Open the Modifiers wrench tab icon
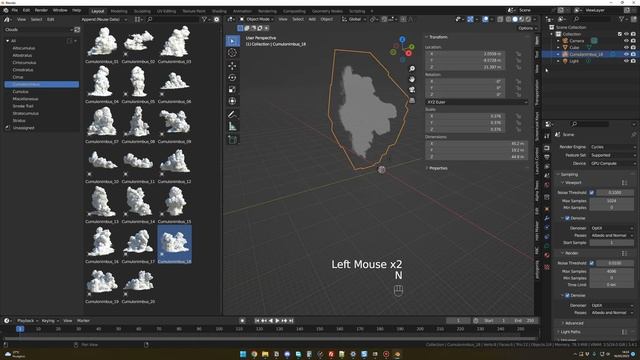The width and height of the screenshot is (640, 360). click(x=547, y=218)
